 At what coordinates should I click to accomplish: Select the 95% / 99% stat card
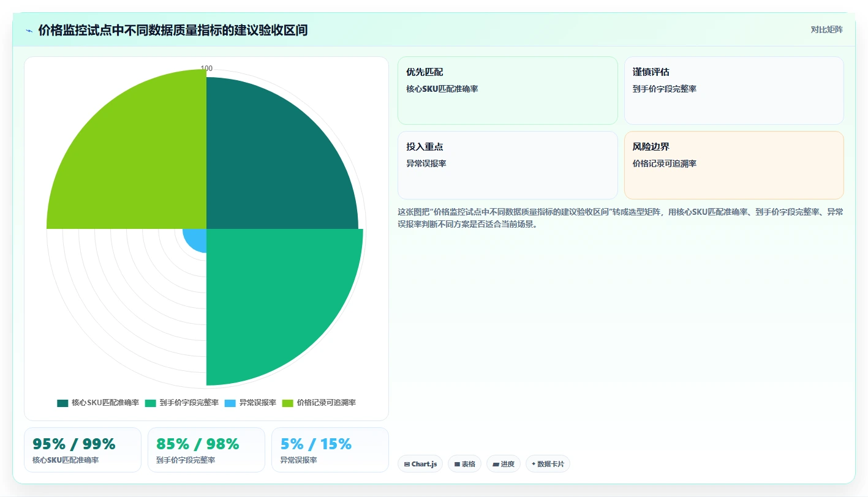83,450
